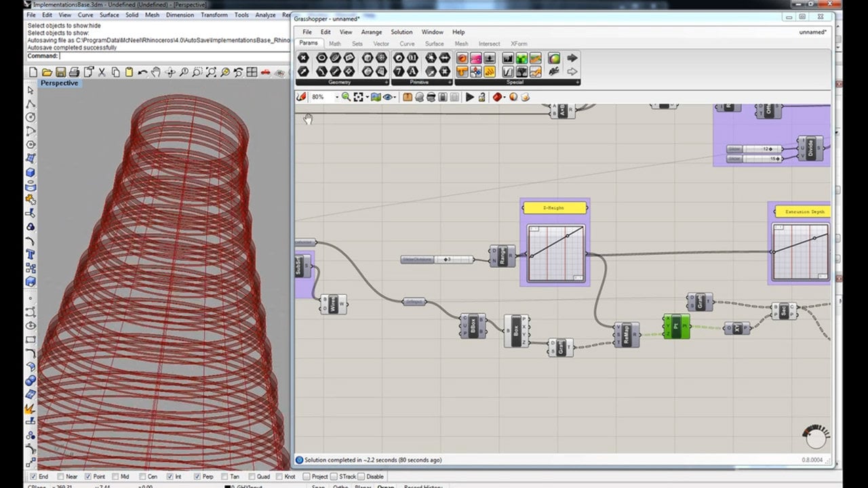Expand the Geometry panel with its plus
Viewport: 868px width, 488px height.
tap(387, 83)
